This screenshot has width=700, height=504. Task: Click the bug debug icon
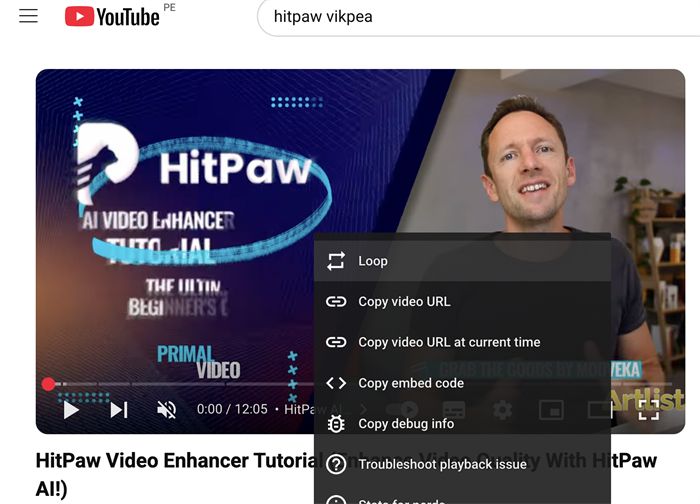[336, 424]
